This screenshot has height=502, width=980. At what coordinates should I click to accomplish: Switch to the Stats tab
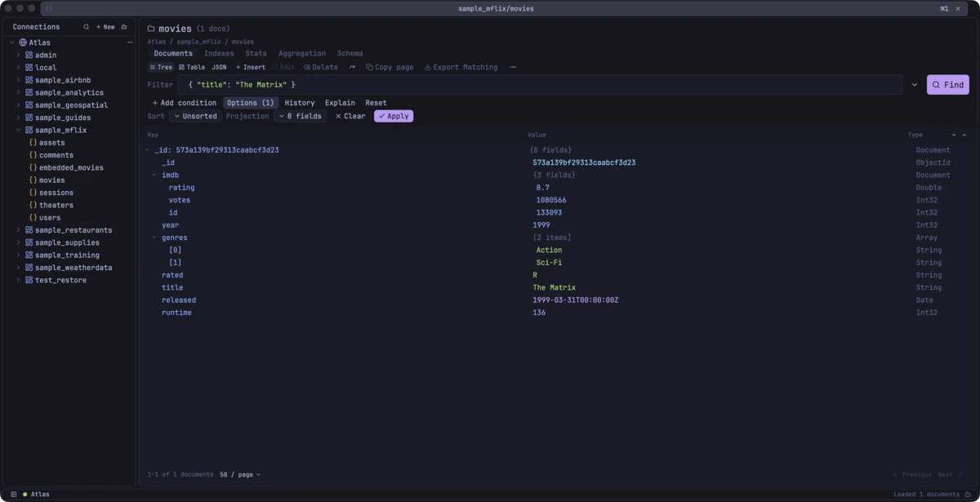256,54
